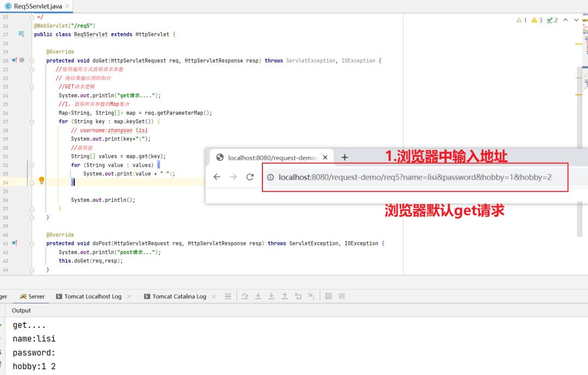Click the browser address bar URL
The width and height of the screenshot is (588, 375).
tap(415, 177)
